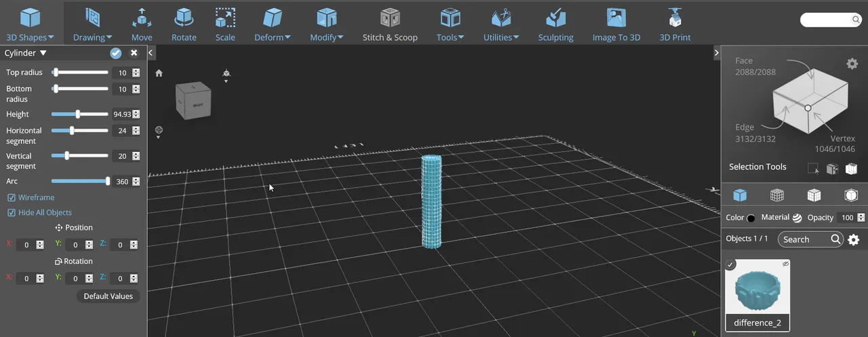Open the Utilities menu
This screenshot has height=337, width=868.
coord(501,24)
